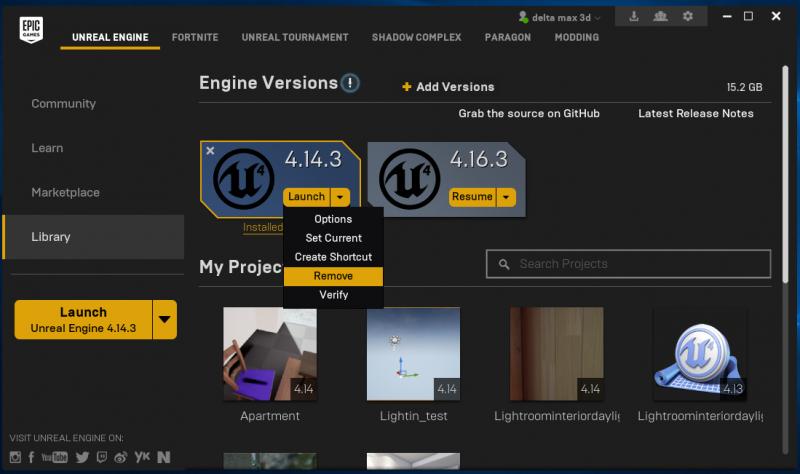Click the 4.16.3 version number text
The height and width of the screenshot is (474, 800).
(479, 159)
